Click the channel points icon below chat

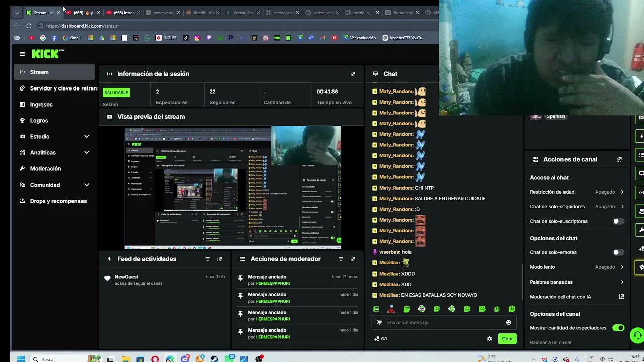point(381,339)
